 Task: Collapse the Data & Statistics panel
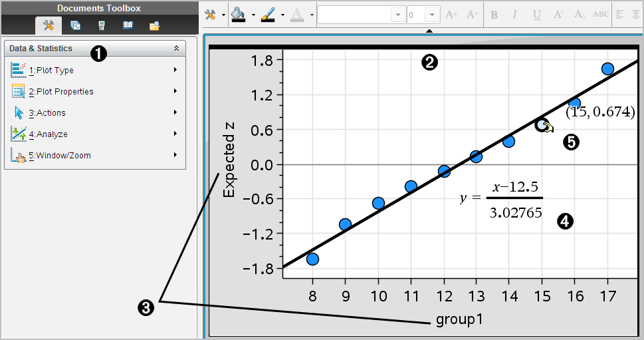(x=176, y=49)
